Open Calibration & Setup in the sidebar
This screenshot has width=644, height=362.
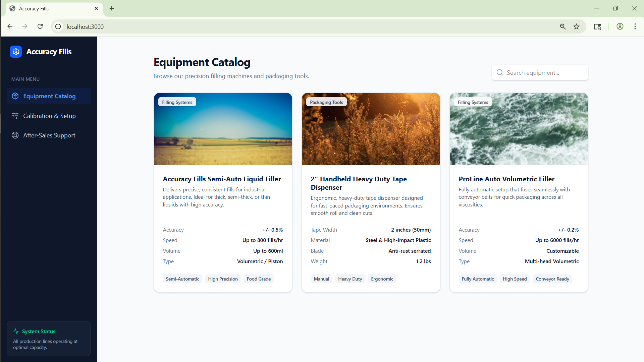tap(49, 116)
